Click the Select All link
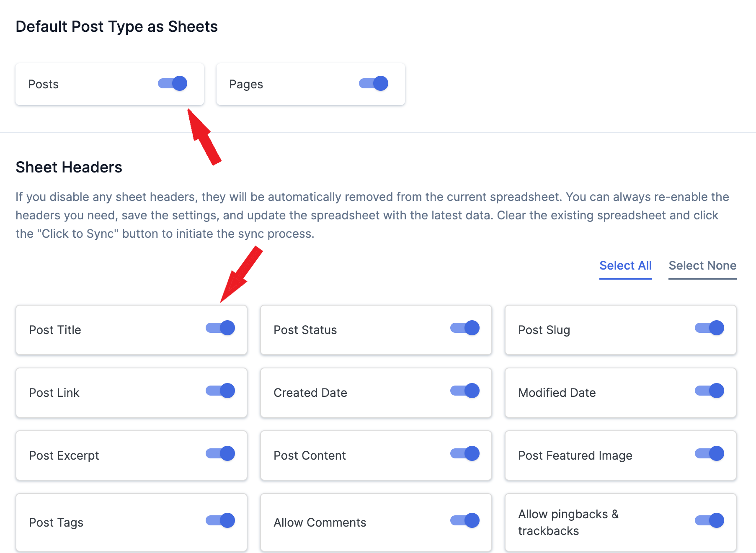The height and width of the screenshot is (553, 756). [x=625, y=265]
